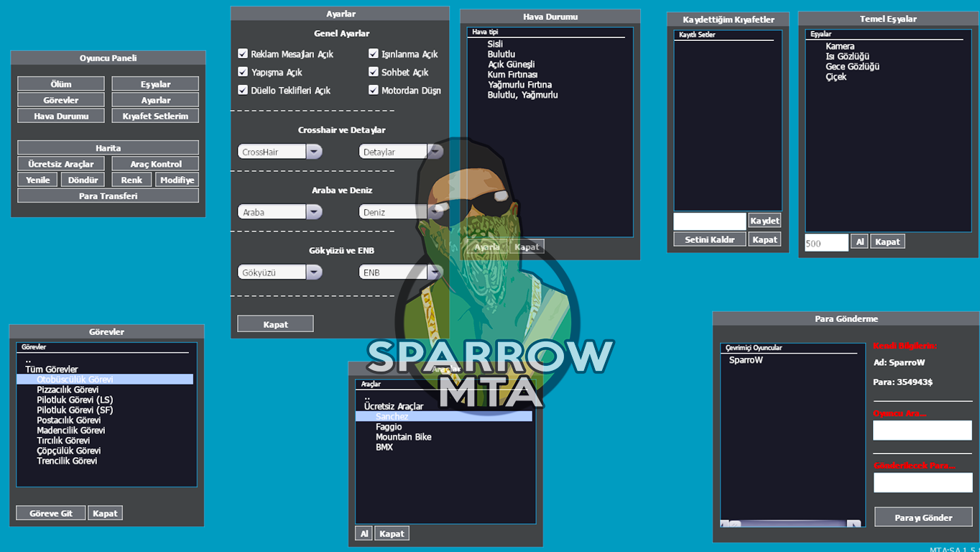Click "Al" in the Araçlar panel
Image resolution: width=980 pixels, height=552 pixels.
(x=364, y=533)
